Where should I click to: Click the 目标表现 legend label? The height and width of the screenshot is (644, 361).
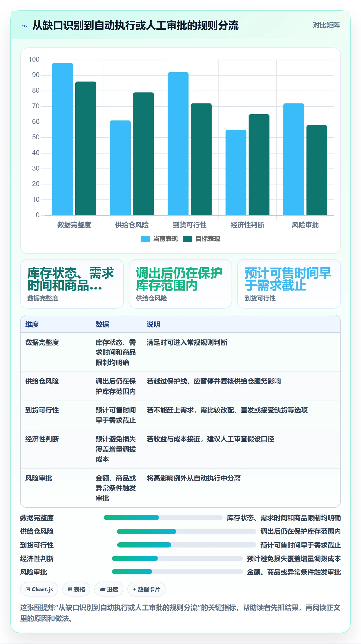click(x=208, y=239)
